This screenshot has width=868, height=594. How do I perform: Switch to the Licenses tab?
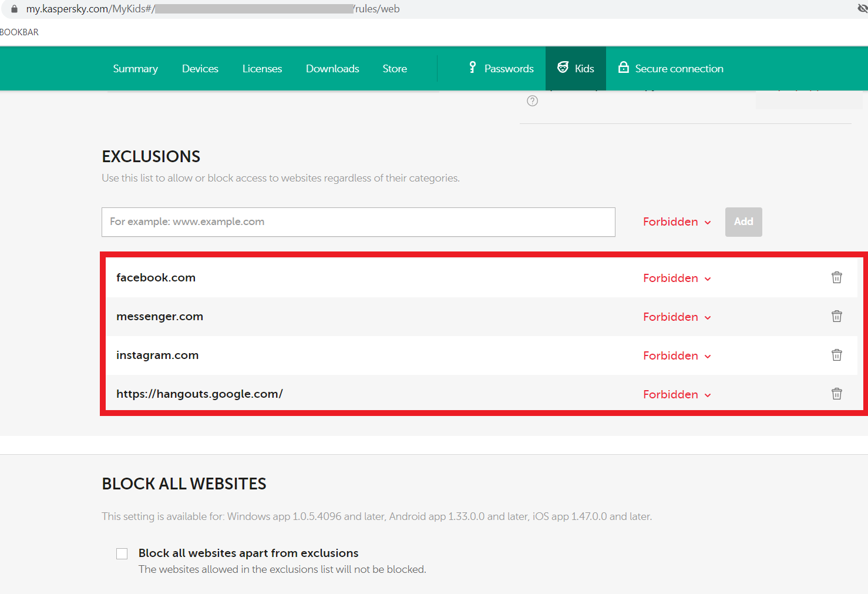point(262,69)
